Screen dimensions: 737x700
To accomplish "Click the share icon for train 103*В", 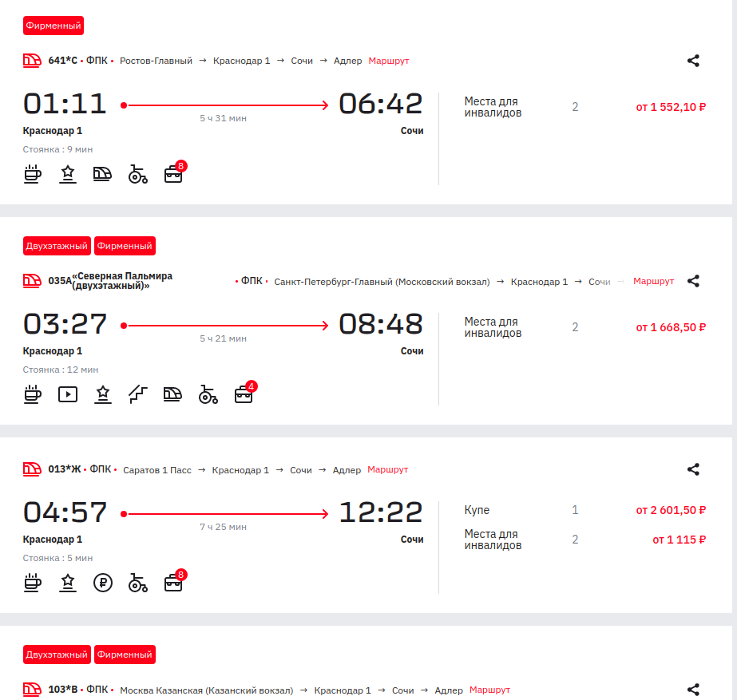I will 693,690.
